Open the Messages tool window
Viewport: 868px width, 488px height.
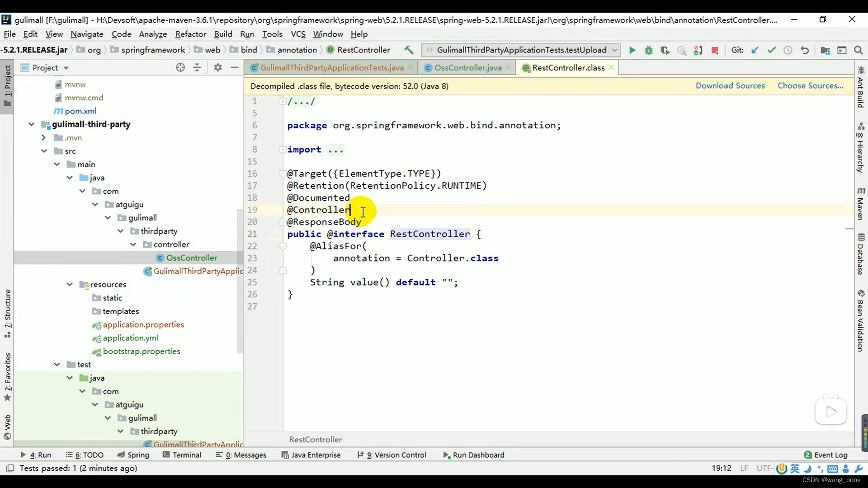tap(241, 455)
